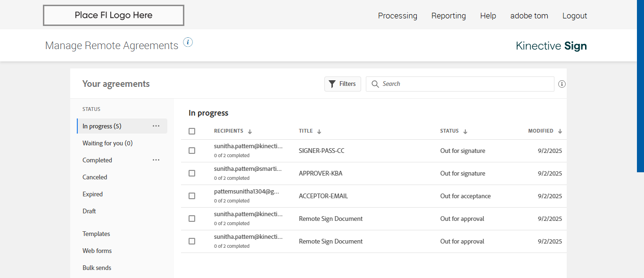Image resolution: width=644 pixels, height=278 pixels.
Task: Open the In progress more-options ellipsis
Action: pos(156,126)
